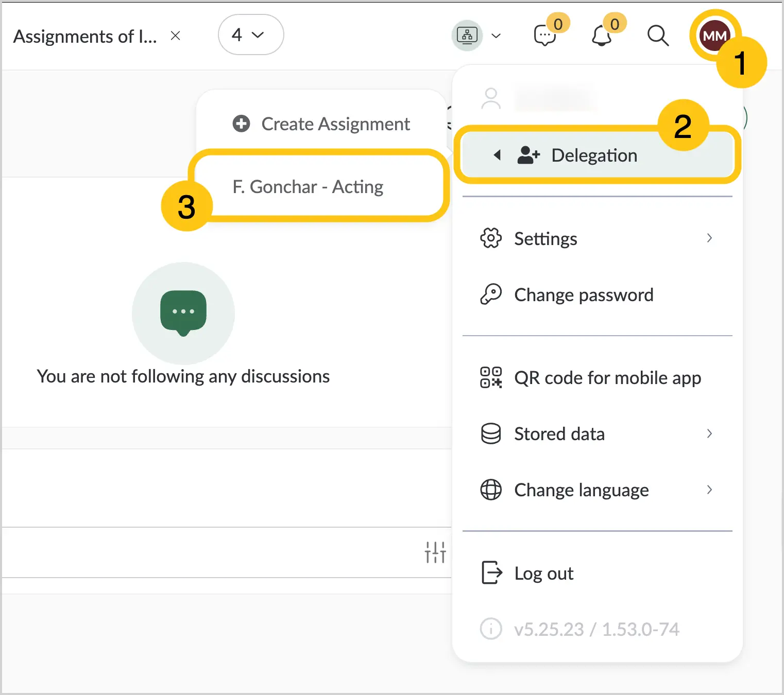The image size is (784, 695).
Task: Click the Change language globe icon
Action: coord(491,490)
